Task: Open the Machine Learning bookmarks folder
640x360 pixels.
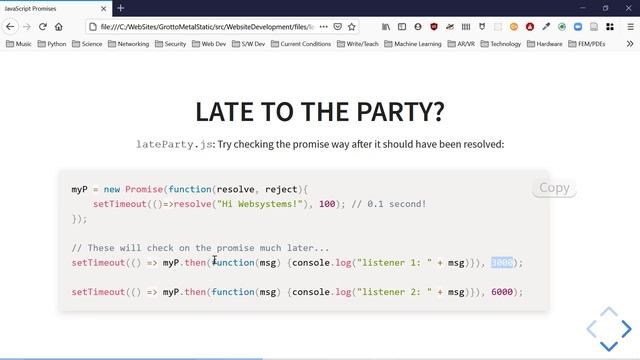Action: click(413, 44)
